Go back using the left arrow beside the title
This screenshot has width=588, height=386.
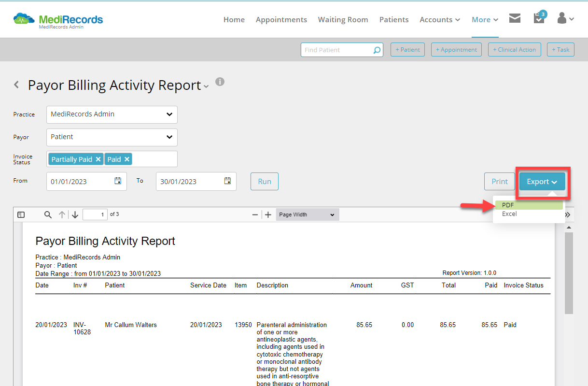16,85
